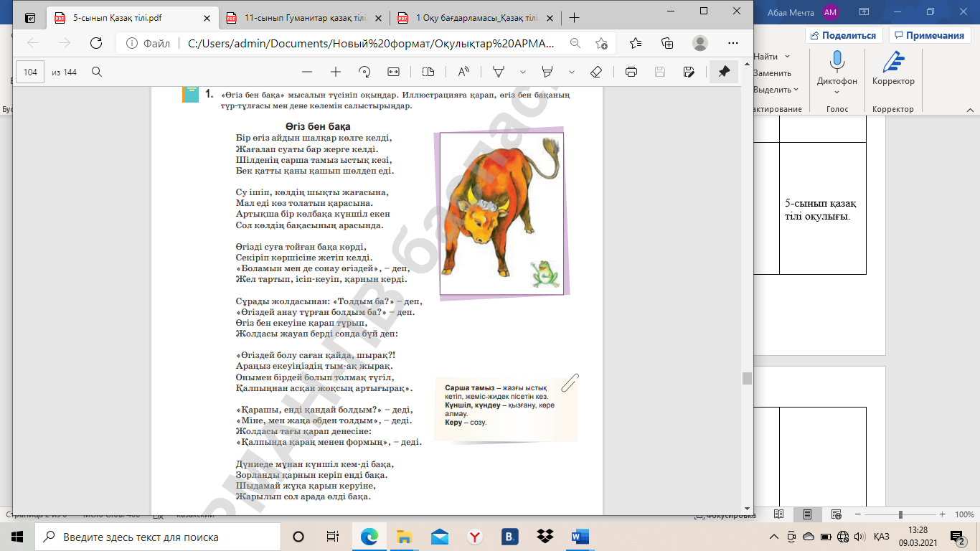980x551 pixels.
Task: Fit the PDF to page width
Action: coord(393,72)
